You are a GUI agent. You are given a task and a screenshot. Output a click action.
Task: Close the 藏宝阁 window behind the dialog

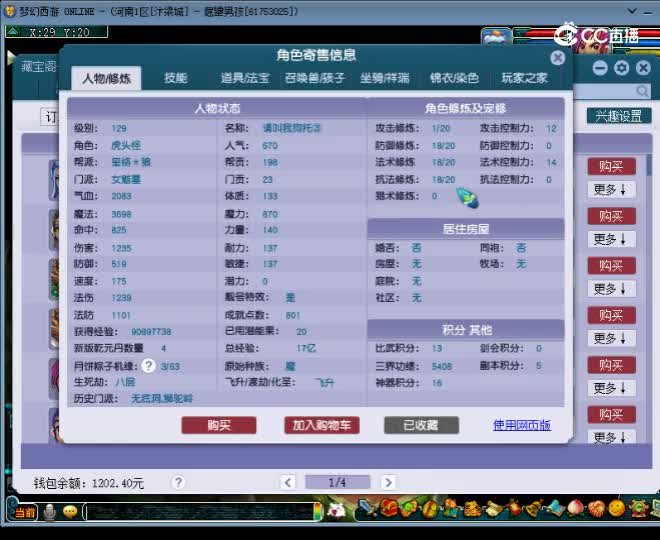[x=644, y=68]
